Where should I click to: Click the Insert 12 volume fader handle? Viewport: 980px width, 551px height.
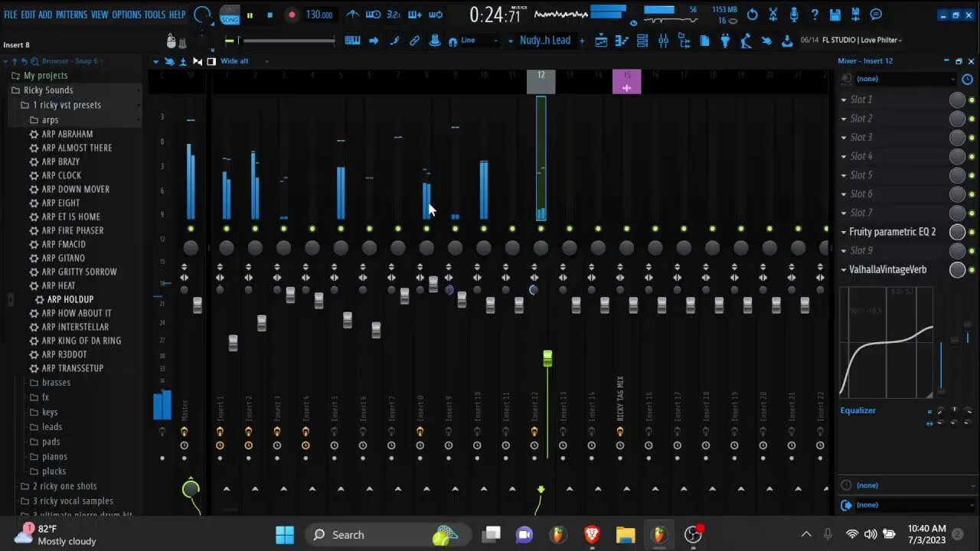click(x=547, y=358)
